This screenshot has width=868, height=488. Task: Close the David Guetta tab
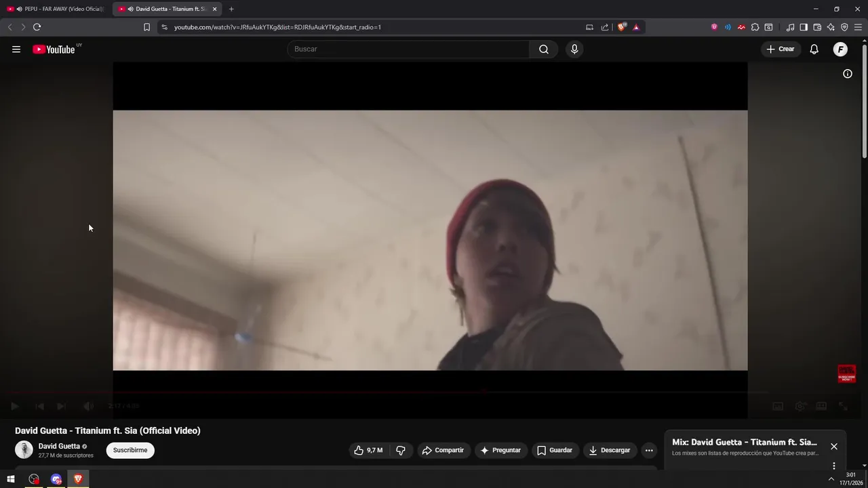click(215, 9)
